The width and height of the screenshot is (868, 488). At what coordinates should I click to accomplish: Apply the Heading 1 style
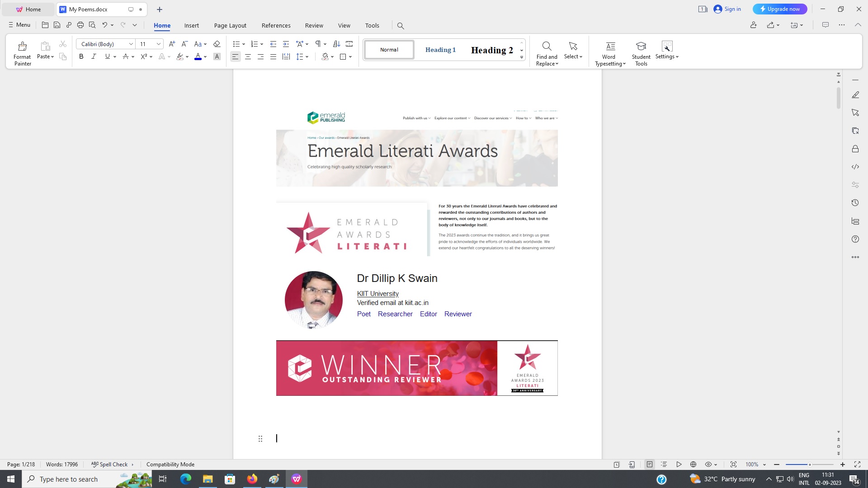tap(441, 50)
